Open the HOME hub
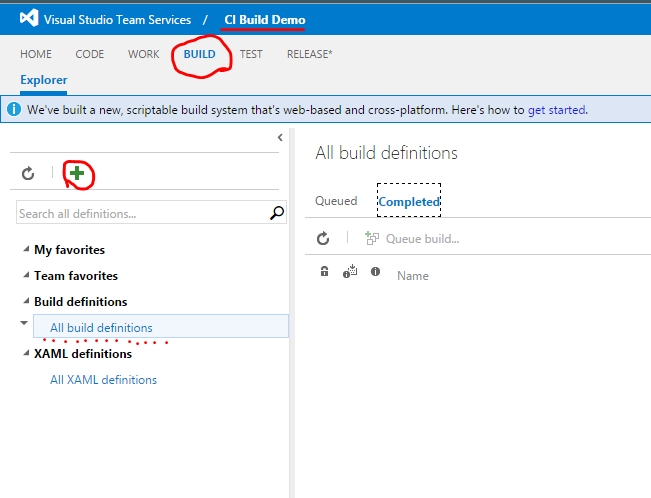This screenshot has width=651, height=498. [x=36, y=54]
